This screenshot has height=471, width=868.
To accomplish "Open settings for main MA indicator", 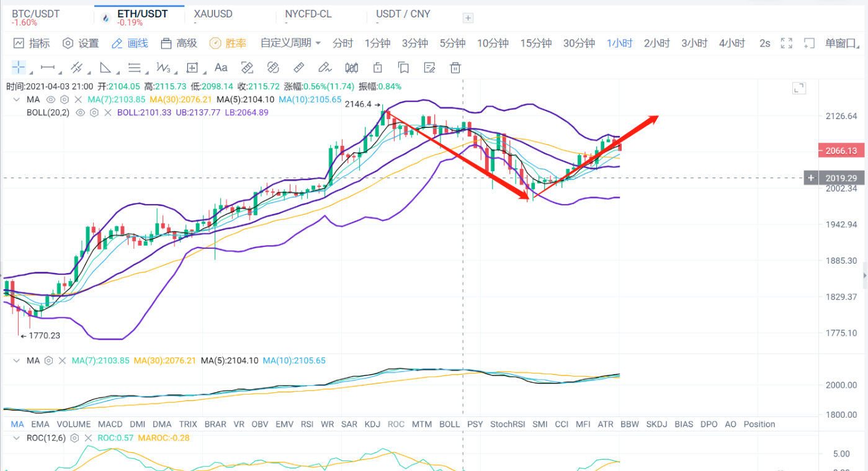I will (64, 99).
